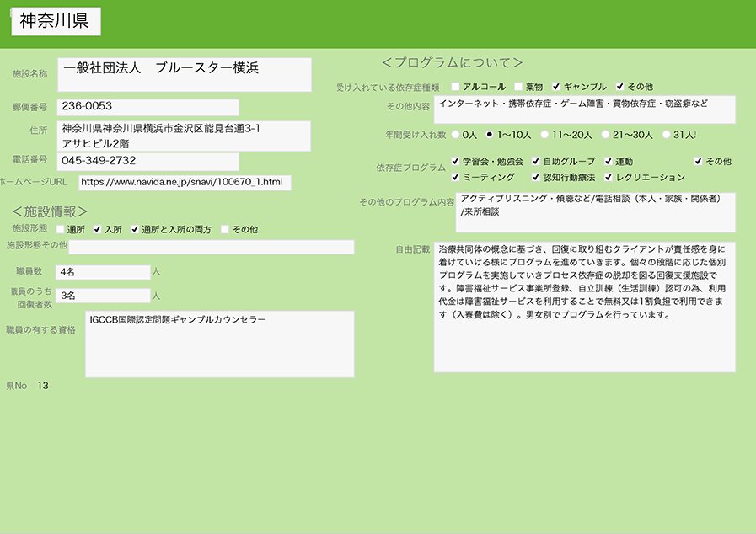Check the アルコール dependency checkbox
The width and height of the screenshot is (756, 534).
point(456,87)
